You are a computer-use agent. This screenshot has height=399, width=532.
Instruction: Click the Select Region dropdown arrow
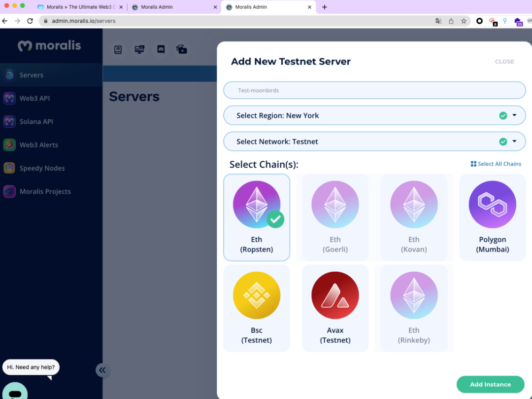tap(514, 115)
